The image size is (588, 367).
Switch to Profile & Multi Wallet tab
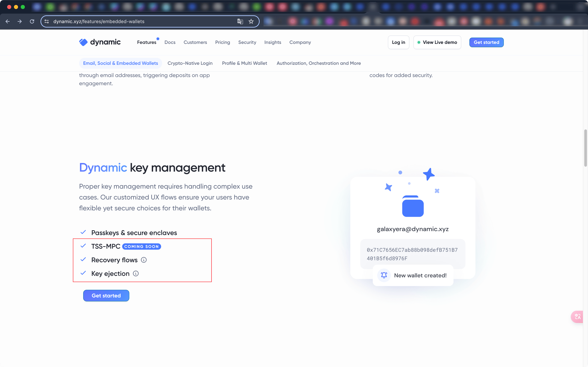click(x=244, y=63)
